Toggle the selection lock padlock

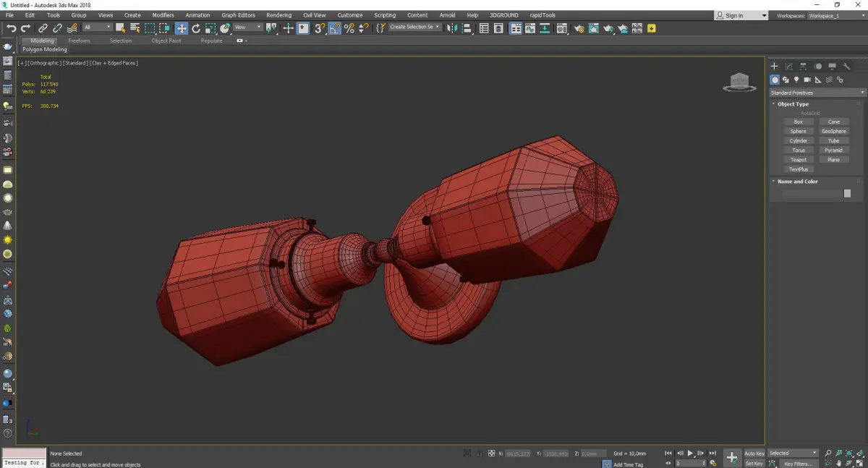(480, 454)
